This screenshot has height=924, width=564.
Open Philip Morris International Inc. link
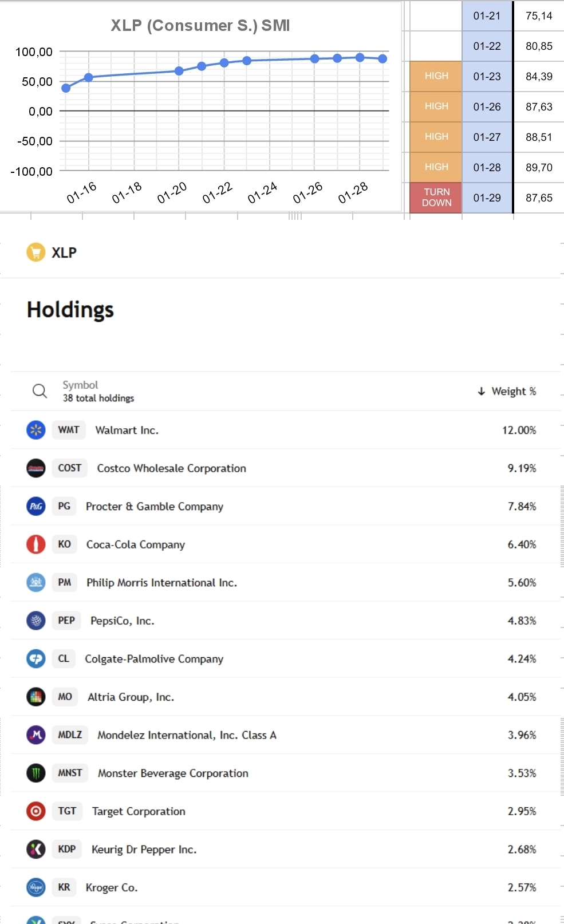coord(161,582)
